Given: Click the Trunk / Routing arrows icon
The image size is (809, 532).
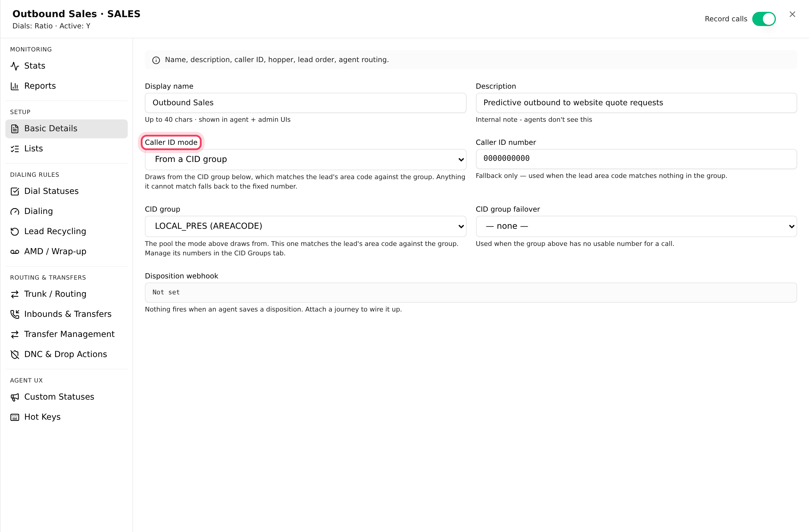Looking at the screenshot, I should (x=14, y=294).
